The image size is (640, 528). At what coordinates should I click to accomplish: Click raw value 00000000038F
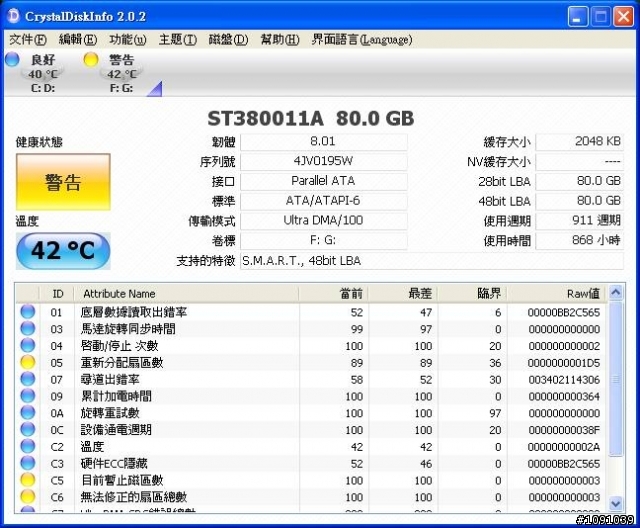[x=564, y=430]
